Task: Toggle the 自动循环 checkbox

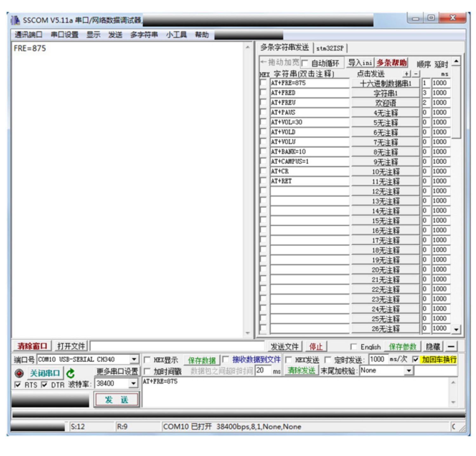Action: 304,63
